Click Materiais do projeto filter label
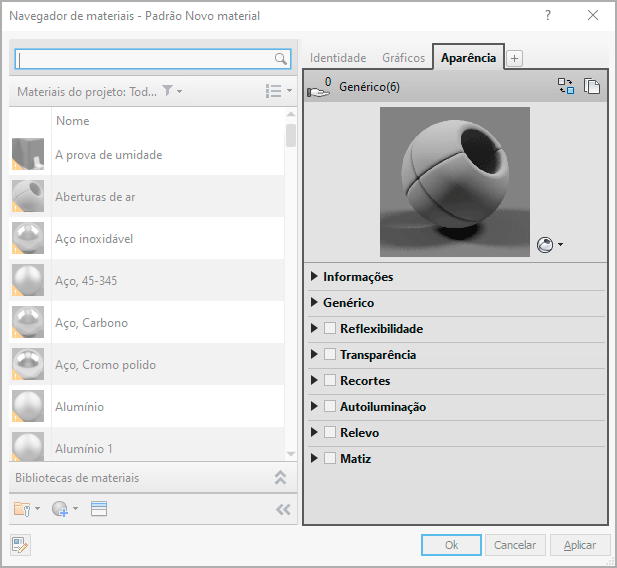This screenshot has width=617, height=568. click(87, 91)
